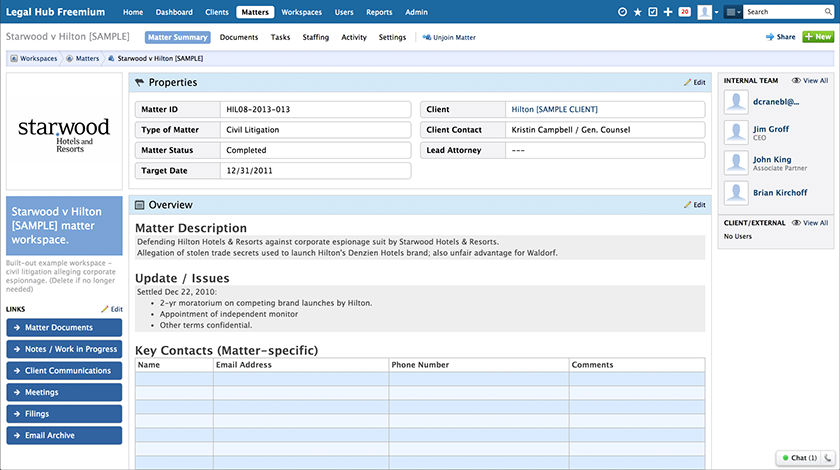Open the Reports menu in top navigation
Image resolution: width=840 pixels, height=470 pixels.
pyautogui.click(x=379, y=12)
